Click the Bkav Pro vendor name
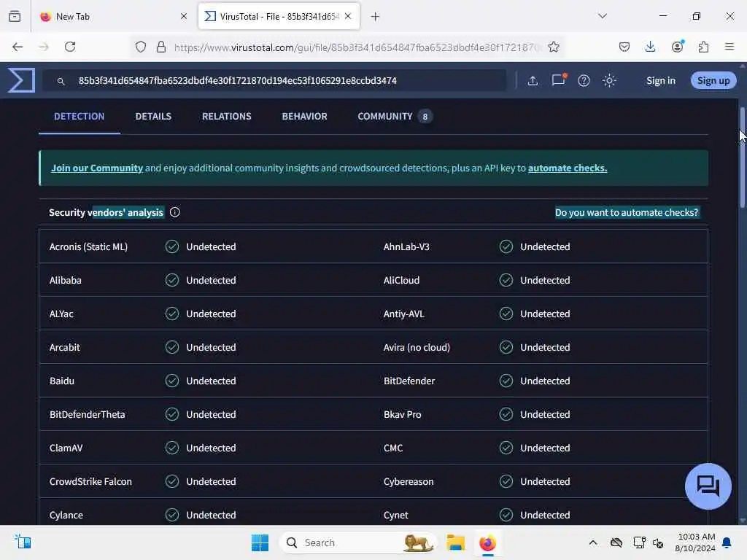 pos(402,414)
